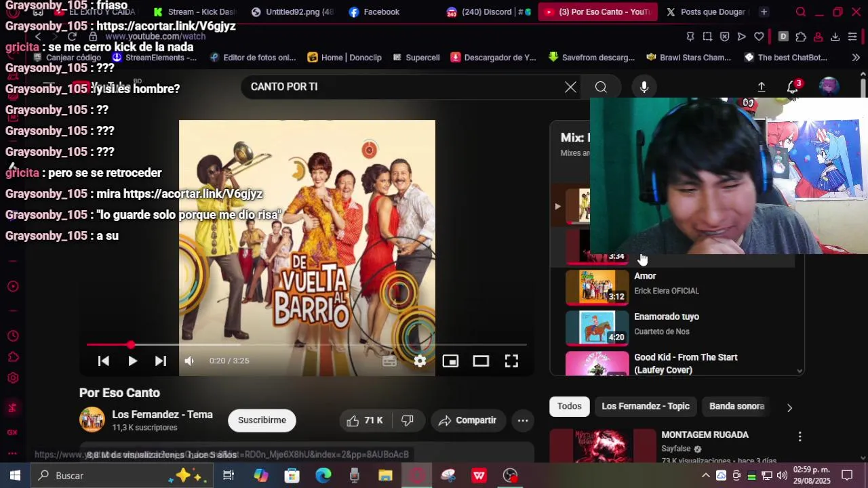Subscribe with the Suscribirme button

click(262, 420)
